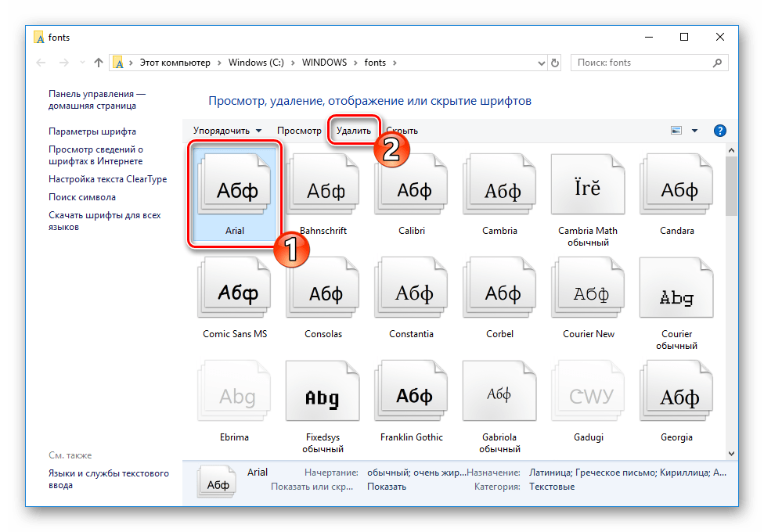The width and height of the screenshot is (764, 532).
Task: Open the help question mark icon
Action: coord(720,131)
